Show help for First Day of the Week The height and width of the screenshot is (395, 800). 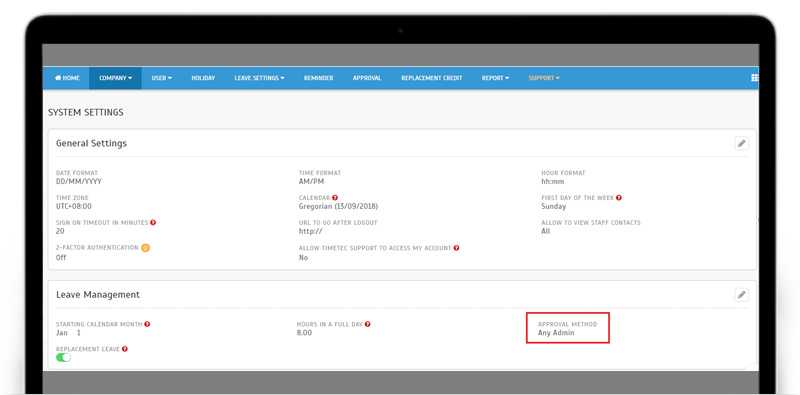coord(619,198)
